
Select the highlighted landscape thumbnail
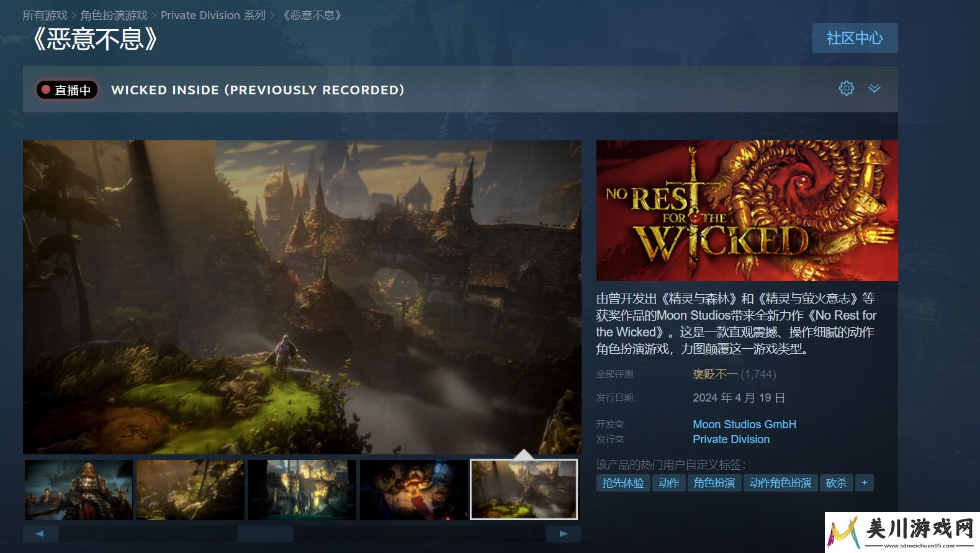tap(524, 490)
